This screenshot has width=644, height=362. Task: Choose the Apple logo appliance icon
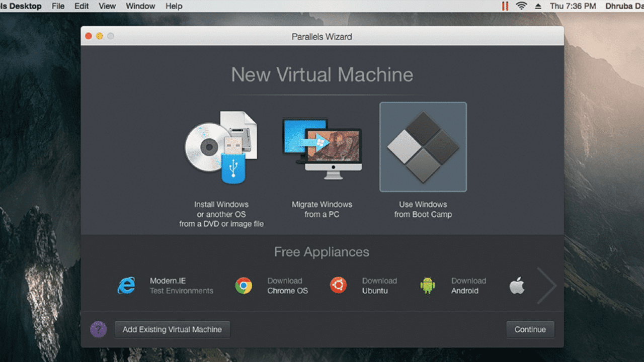tap(517, 286)
